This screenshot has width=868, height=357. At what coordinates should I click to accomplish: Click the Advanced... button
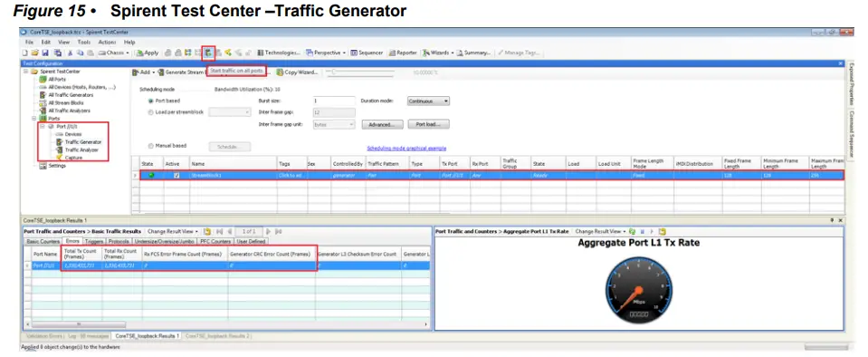382,125
